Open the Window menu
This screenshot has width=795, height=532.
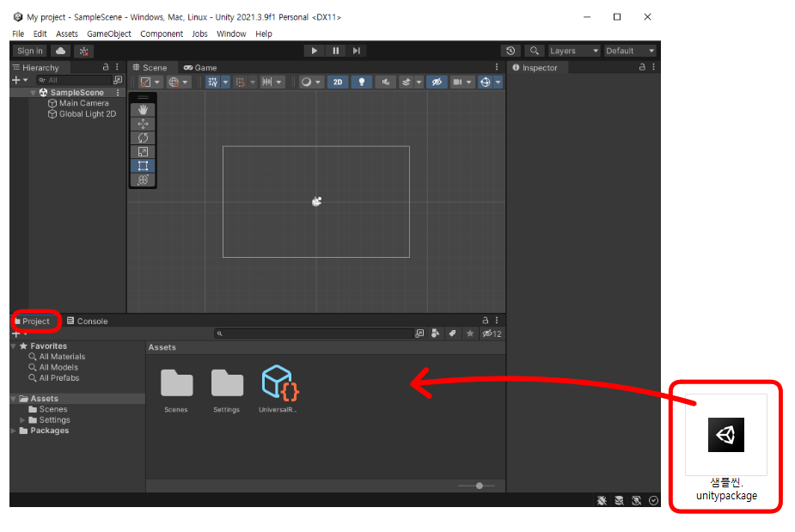tap(231, 34)
